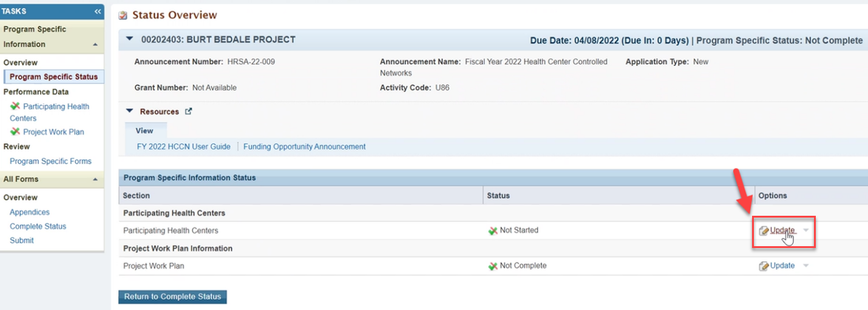
Task: Click Grant Number Not Available value
Action: [214, 88]
